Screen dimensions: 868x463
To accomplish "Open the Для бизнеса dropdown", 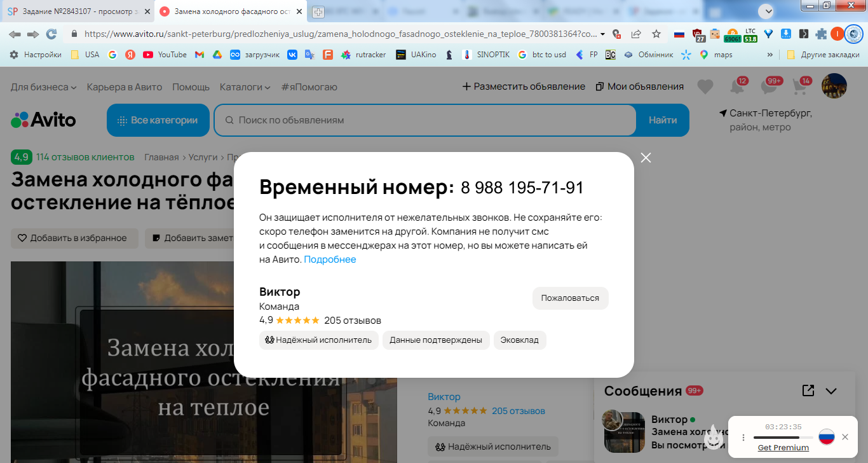I will coord(44,86).
